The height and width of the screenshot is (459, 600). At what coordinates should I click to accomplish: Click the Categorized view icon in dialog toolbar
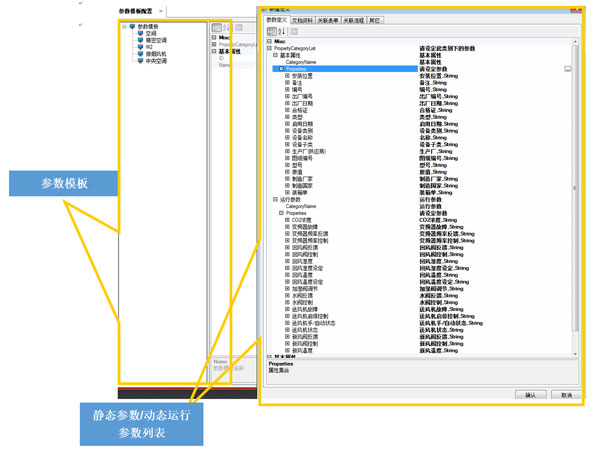point(269,32)
